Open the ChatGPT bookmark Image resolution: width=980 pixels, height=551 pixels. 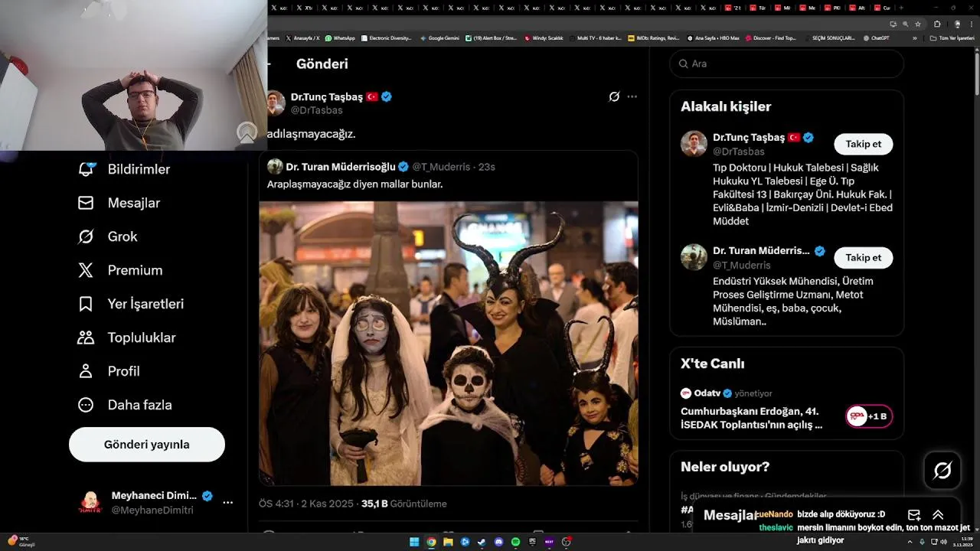pyautogui.click(x=877, y=37)
